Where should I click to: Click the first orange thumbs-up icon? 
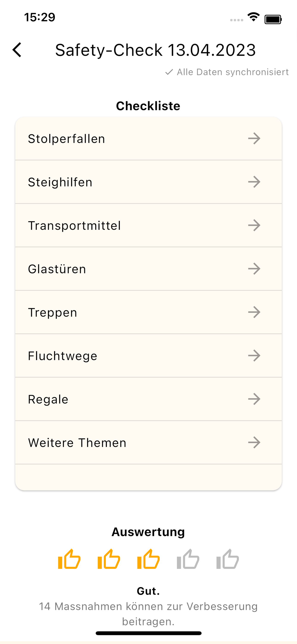tap(69, 559)
